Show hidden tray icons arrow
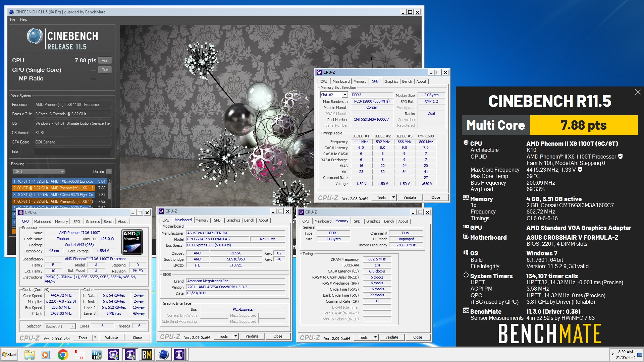This screenshot has height=362, width=644. (x=613, y=354)
